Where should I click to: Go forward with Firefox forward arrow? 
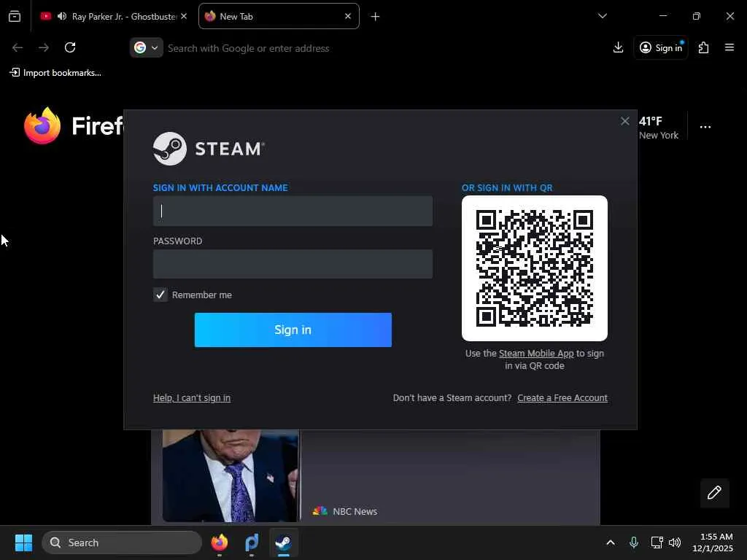click(x=43, y=47)
